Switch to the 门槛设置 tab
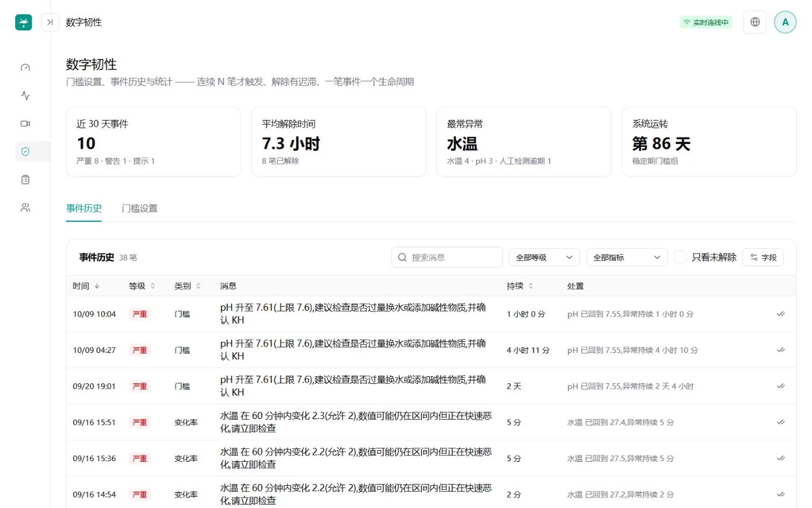This screenshot has height=508, width=812. [139, 208]
